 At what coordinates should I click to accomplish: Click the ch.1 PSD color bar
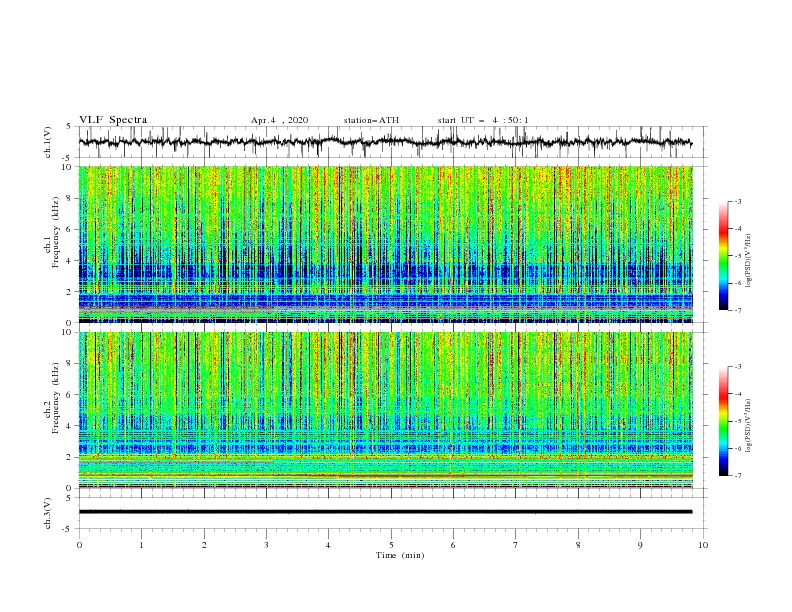723,256
